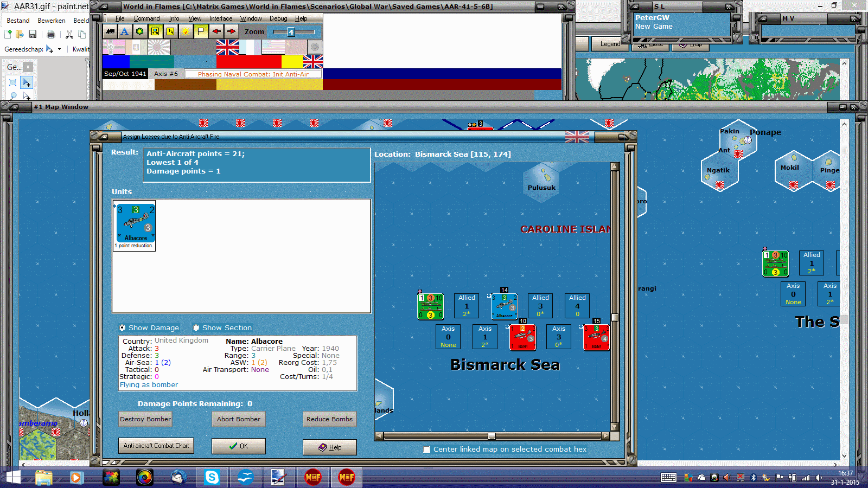The width and height of the screenshot is (868, 488).
Task: Toggle the yellow 74 hex display toolbar button
Action: coord(170,31)
